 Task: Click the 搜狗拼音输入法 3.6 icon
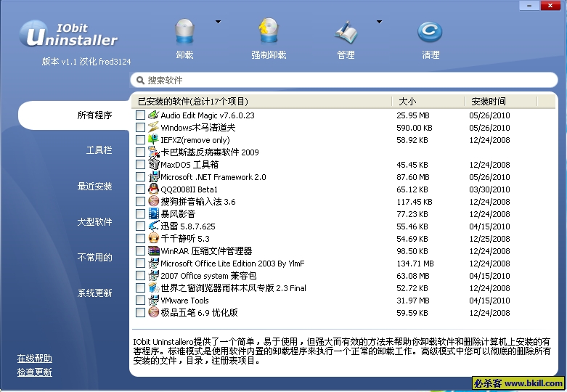tap(154, 201)
